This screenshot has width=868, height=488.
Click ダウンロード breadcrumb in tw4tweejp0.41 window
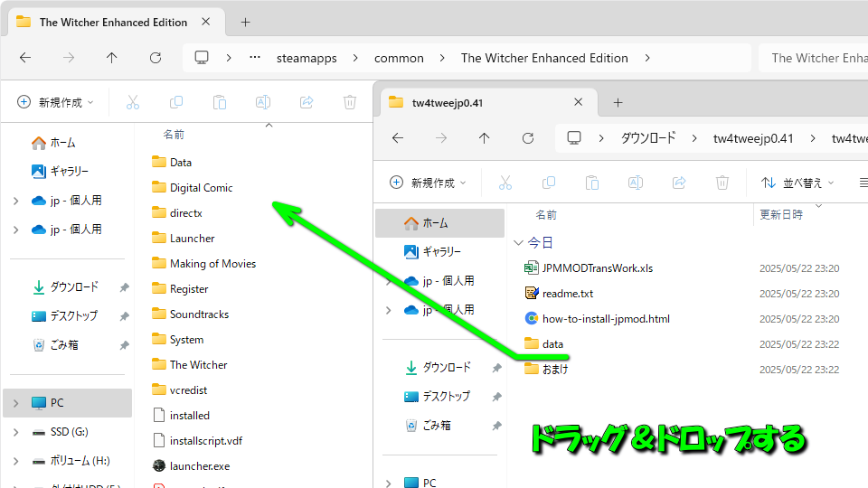click(x=648, y=138)
